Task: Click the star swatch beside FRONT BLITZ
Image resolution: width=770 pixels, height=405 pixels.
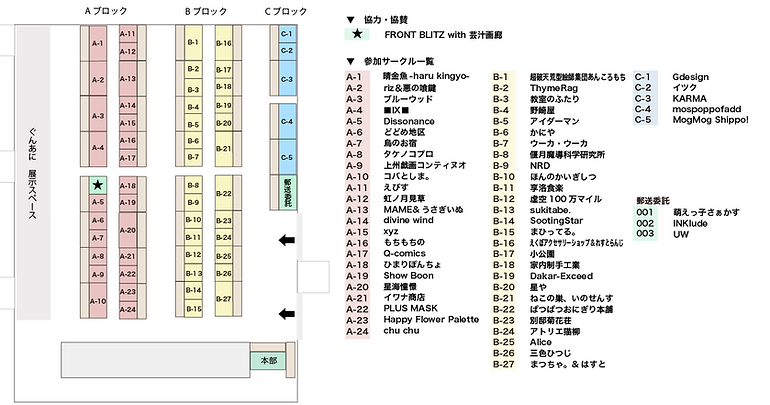Action: click(x=358, y=34)
